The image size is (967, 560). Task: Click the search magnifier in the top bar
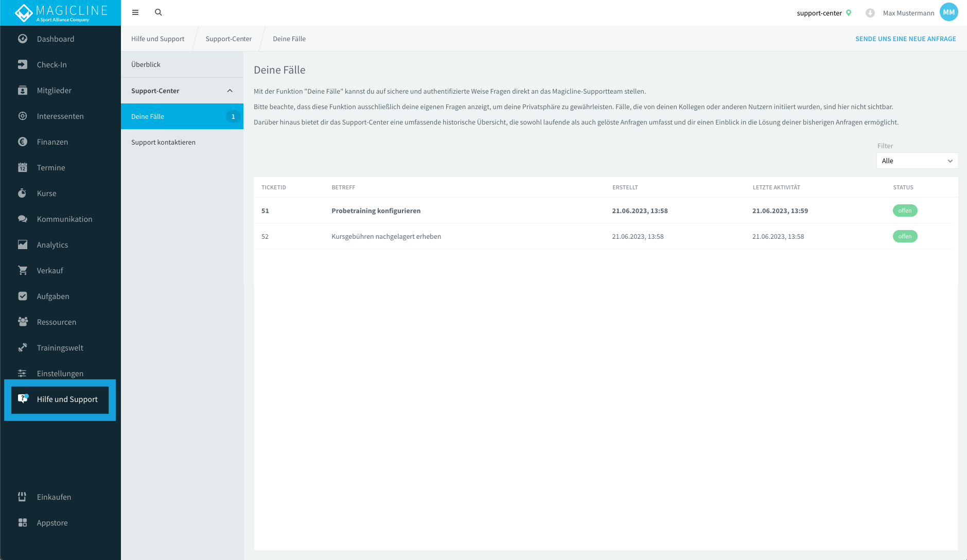[158, 12]
